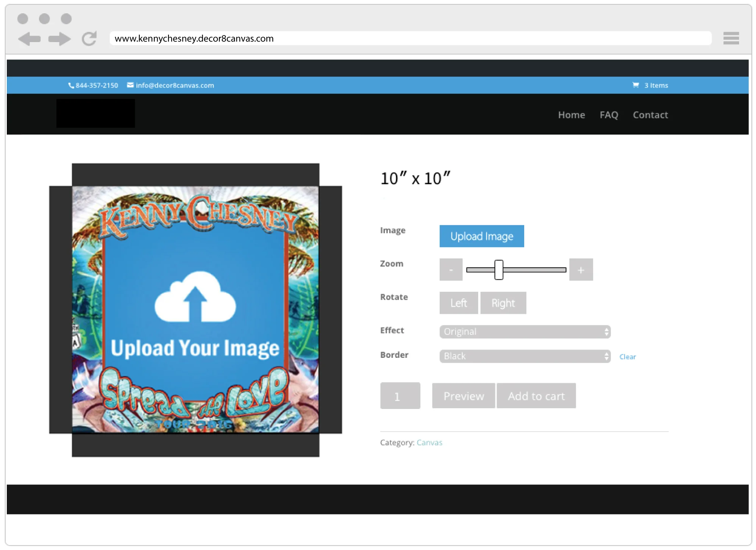Click the browser forward arrow
This screenshot has height=550, width=756.
coord(59,39)
